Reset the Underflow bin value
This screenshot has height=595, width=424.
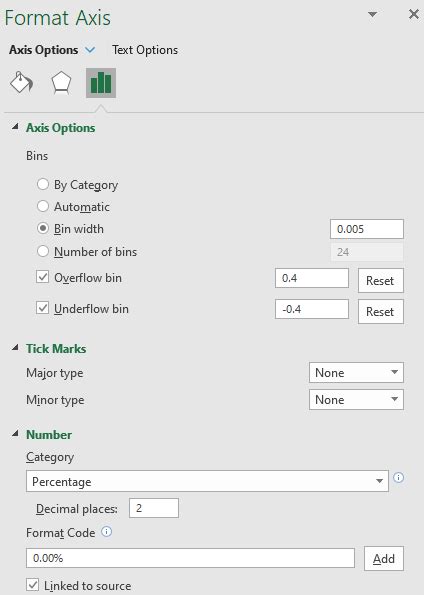click(381, 312)
